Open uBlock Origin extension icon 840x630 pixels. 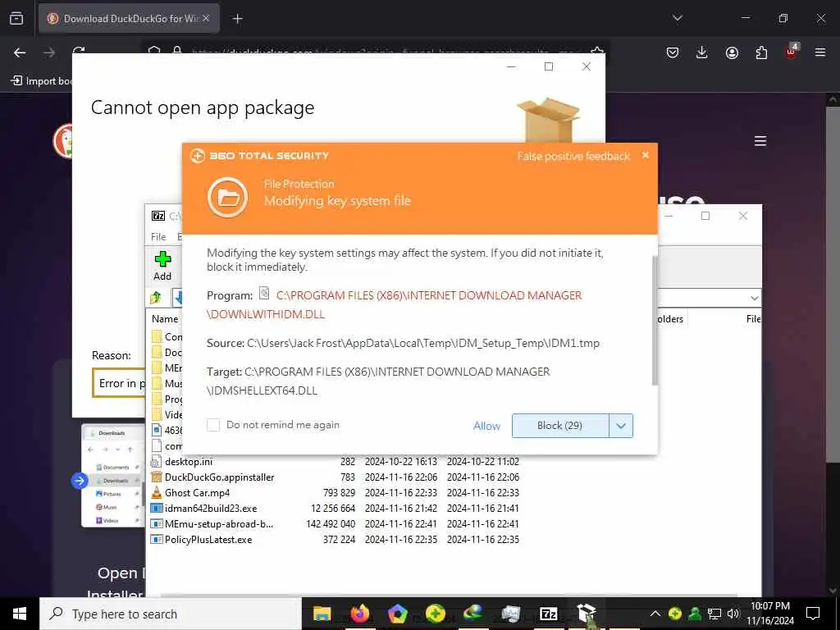pyautogui.click(x=792, y=52)
